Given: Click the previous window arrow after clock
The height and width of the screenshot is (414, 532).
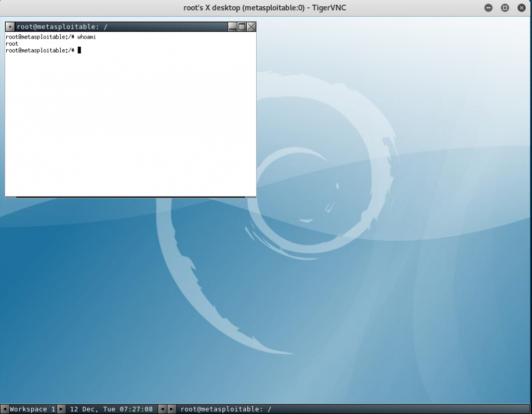Looking at the screenshot, I should 162,409.
